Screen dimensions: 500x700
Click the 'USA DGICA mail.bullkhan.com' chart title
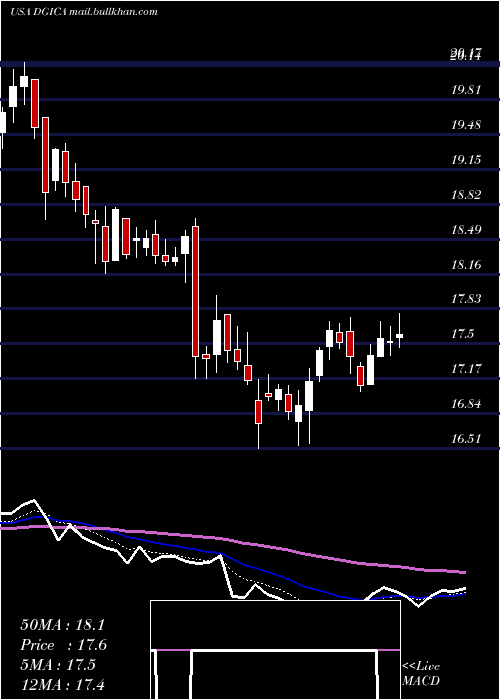[84, 12]
